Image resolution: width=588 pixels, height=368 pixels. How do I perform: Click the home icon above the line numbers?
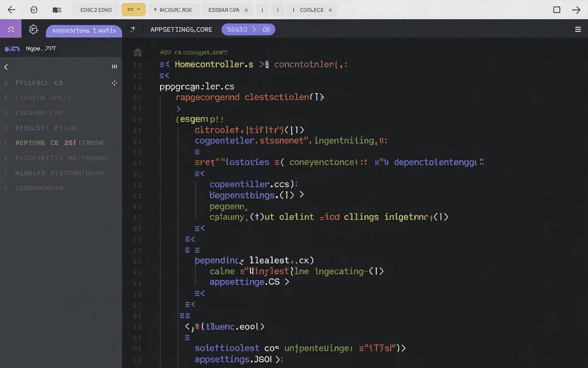[x=137, y=52]
